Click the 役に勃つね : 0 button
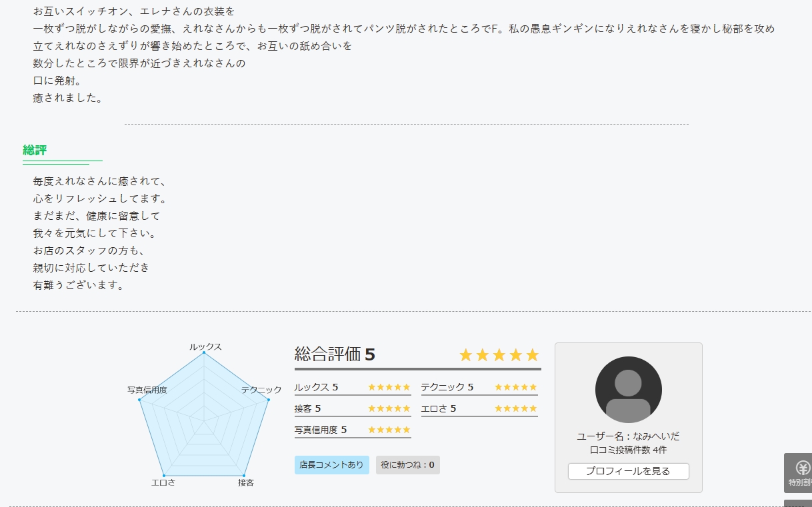Screen dimensions: 812x507 [x=407, y=465]
